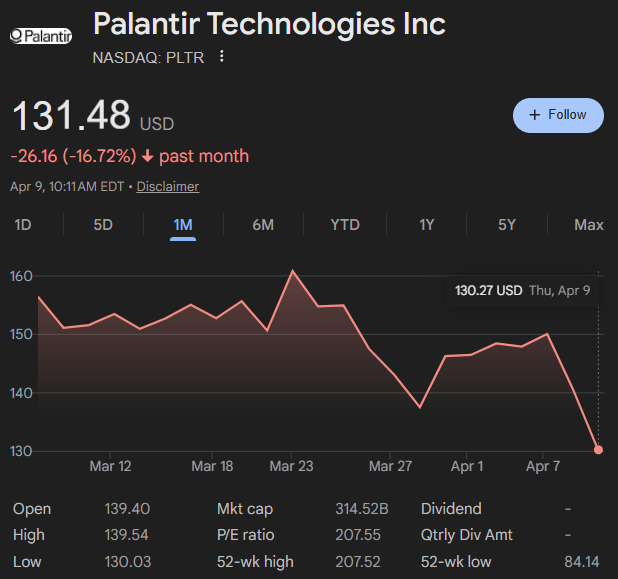Show the 5Y price chart

point(507,225)
